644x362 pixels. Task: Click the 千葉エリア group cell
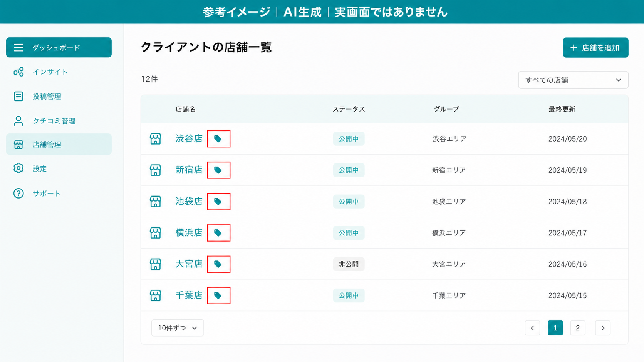point(449,295)
